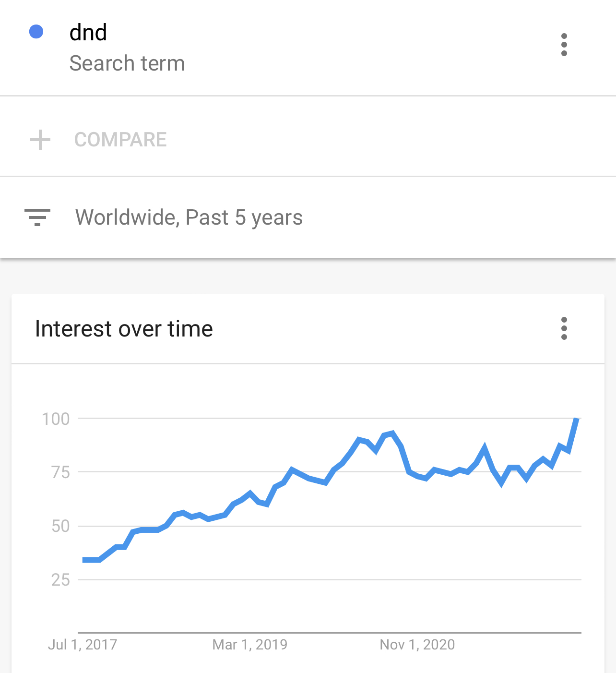The height and width of the screenshot is (673, 616).
Task: Click the filter icon beside Worldwide
Action: [37, 217]
